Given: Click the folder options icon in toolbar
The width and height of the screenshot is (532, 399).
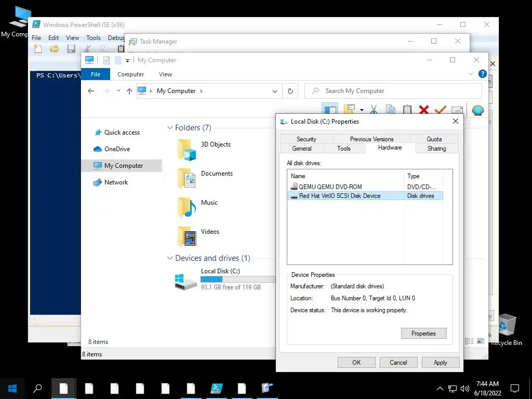Looking at the screenshot, I should pos(350,109).
